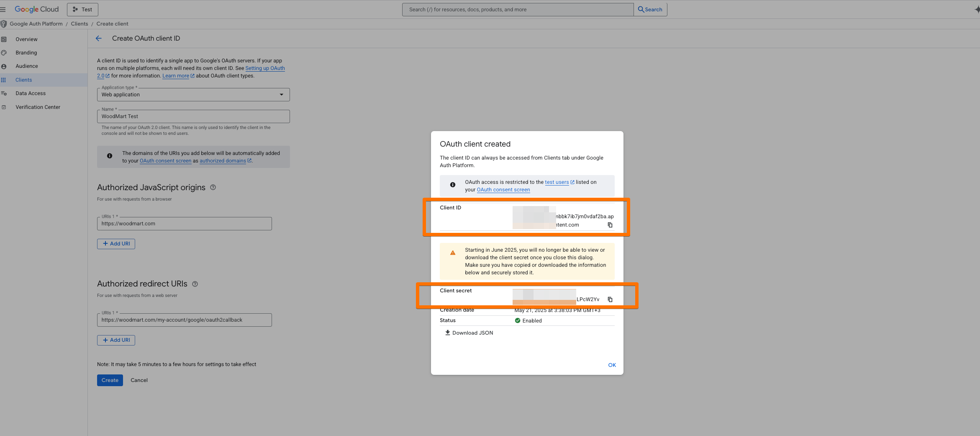This screenshot has height=436, width=980.
Task: Copy the Client secret value
Action: (x=610, y=299)
